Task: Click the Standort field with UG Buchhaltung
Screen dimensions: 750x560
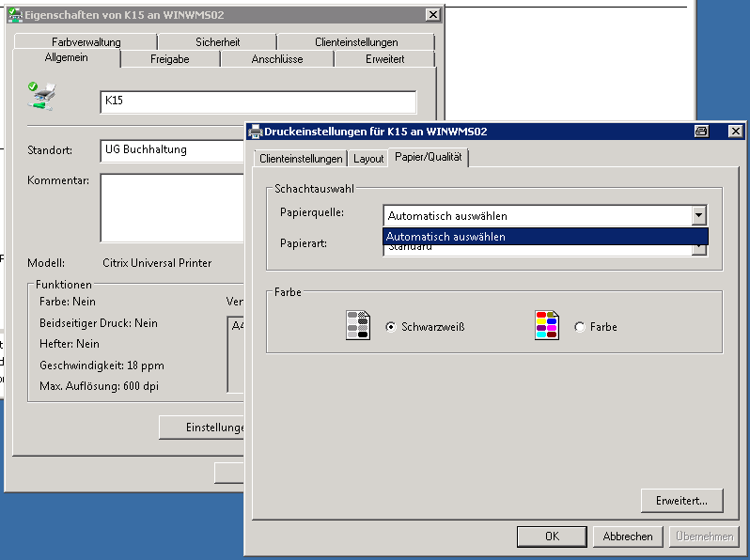Action: click(172, 150)
